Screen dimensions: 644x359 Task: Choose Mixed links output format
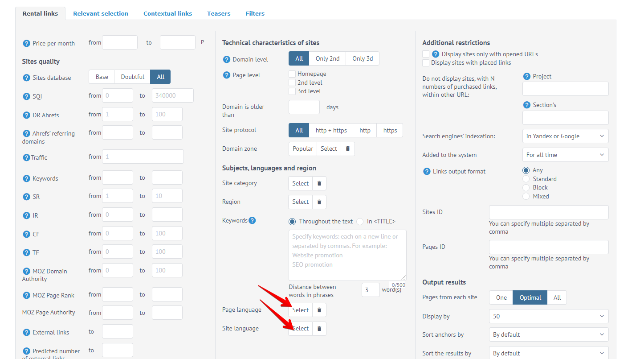pos(526,196)
